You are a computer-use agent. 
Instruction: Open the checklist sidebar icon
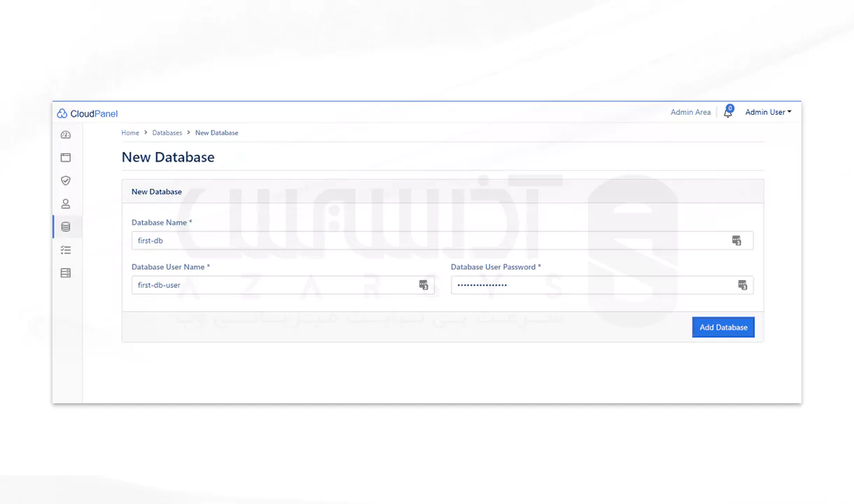click(x=66, y=250)
